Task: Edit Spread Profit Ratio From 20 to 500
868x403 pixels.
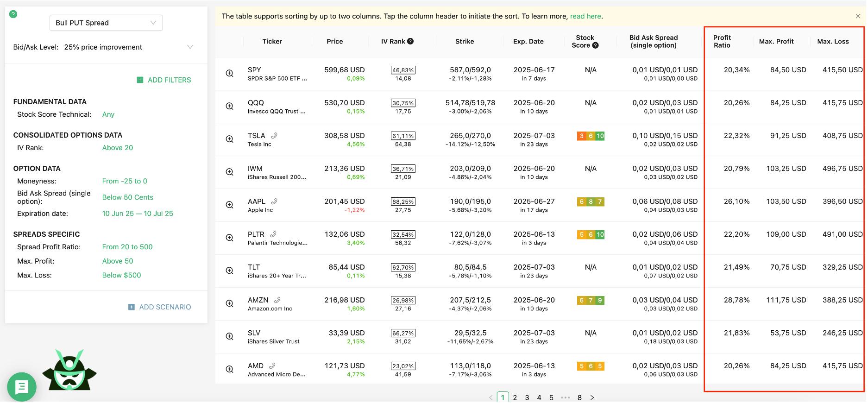Action: (x=127, y=247)
